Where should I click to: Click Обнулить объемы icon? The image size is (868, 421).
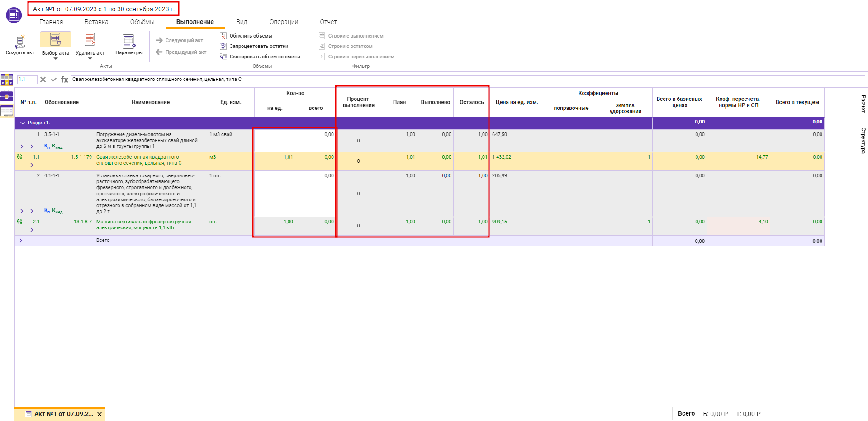(223, 36)
